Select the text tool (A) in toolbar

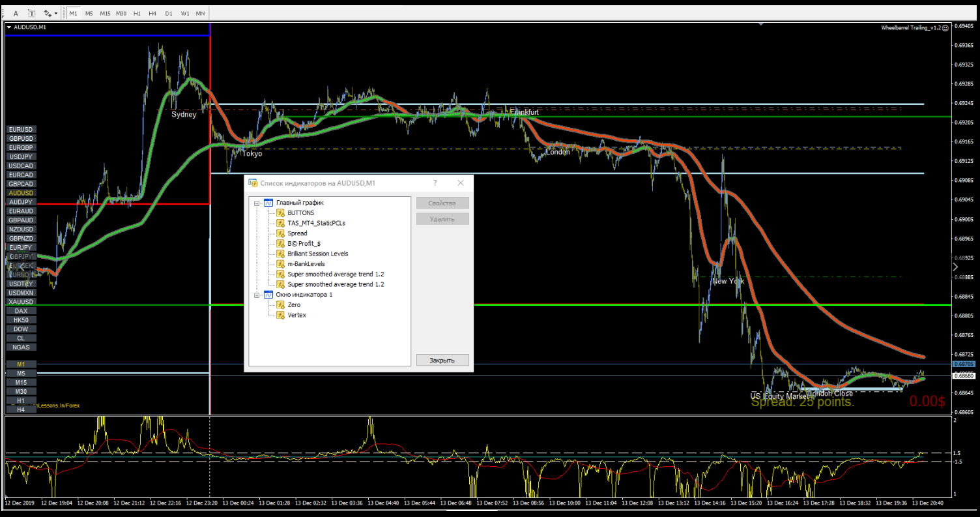coord(16,13)
